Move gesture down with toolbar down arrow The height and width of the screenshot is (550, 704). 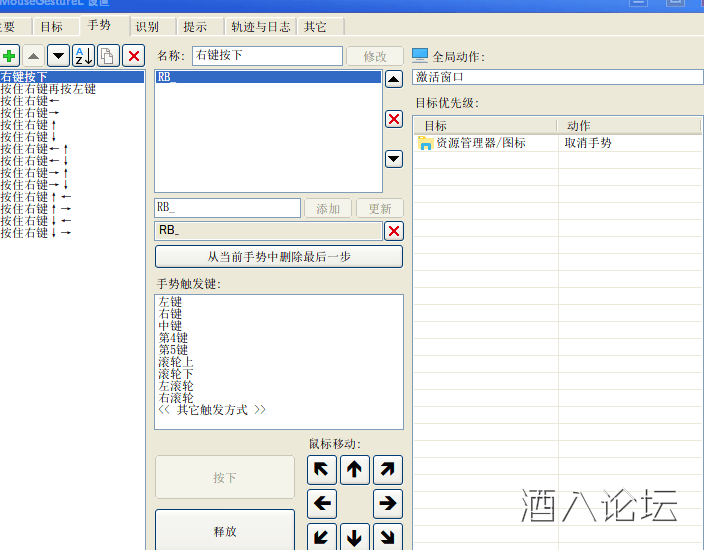pyautogui.click(x=59, y=56)
